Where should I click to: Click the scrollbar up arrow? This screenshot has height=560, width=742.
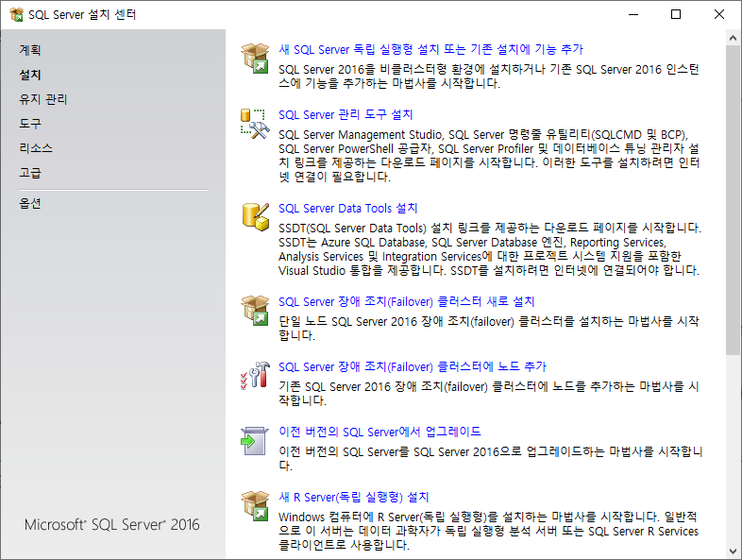[733, 38]
